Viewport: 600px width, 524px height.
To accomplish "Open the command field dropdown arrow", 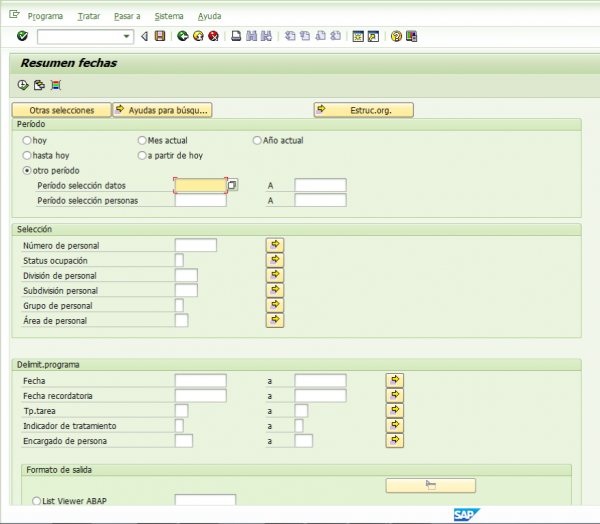I will (127, 37).
